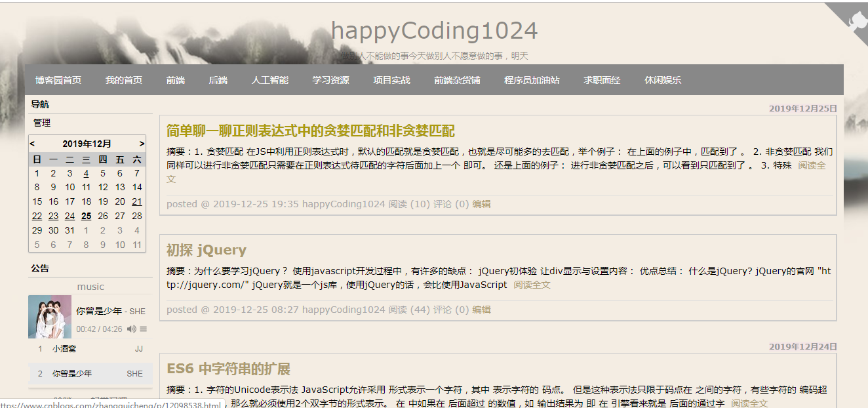The image size is (868, 408).
Task: Select the 前端 navigation item
Action: [176, 80]
